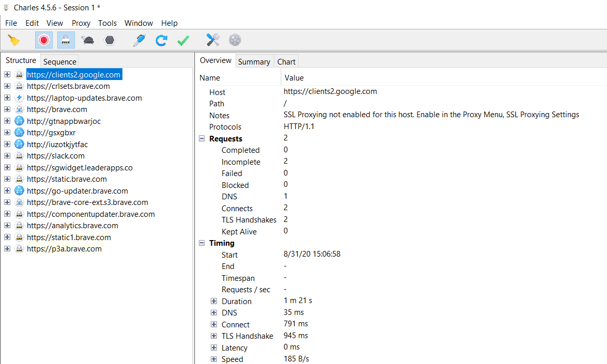Click the Compose pen icon
Screen dimensions: 607x364
[139, 40]
